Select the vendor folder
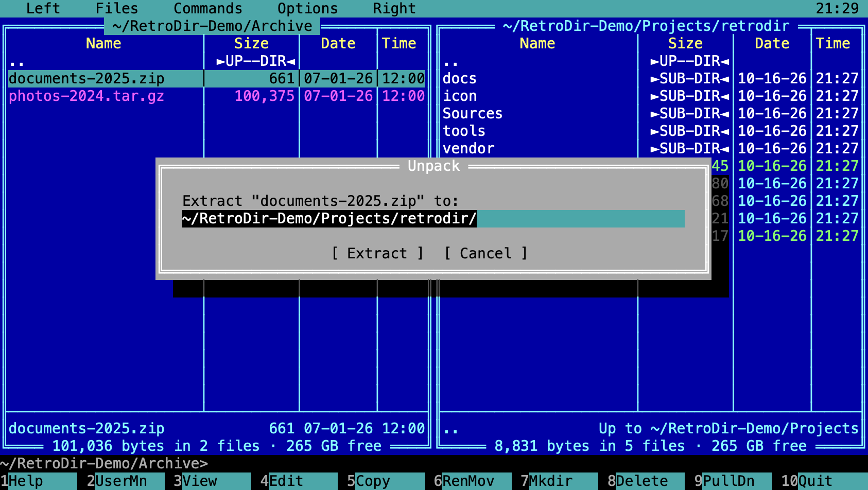The width and height of the screenshot is (868, 490). pyautogui.click(x=651, y=148)
